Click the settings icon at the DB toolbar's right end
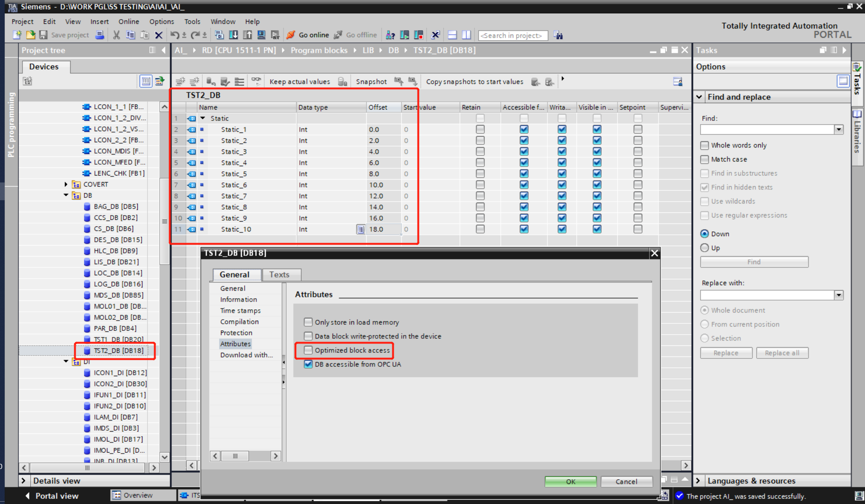The height and width of the screenshot is (504, 865). point(678,82)
